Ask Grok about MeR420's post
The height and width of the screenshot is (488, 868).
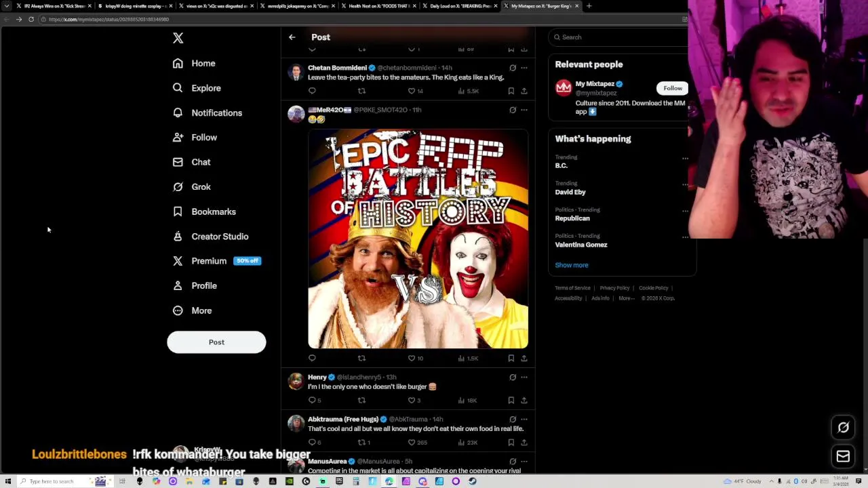pyautogui.click(x=513, y=110)
